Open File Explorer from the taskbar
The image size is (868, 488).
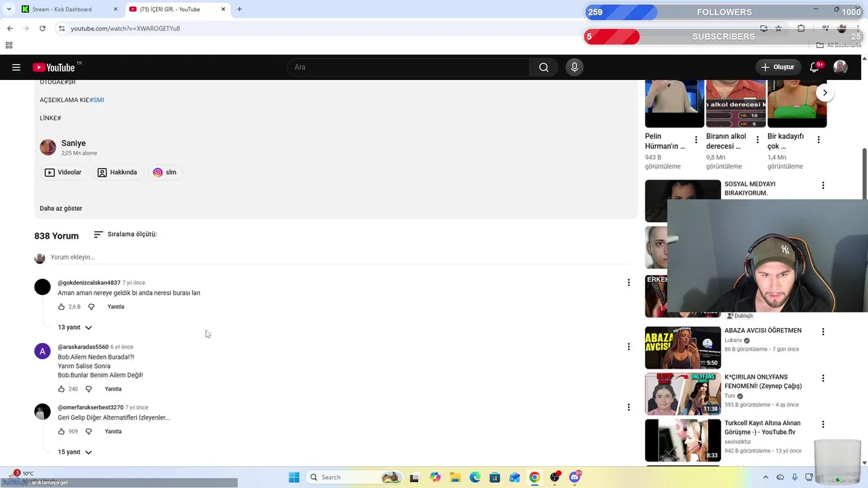(x=455, y=477)
